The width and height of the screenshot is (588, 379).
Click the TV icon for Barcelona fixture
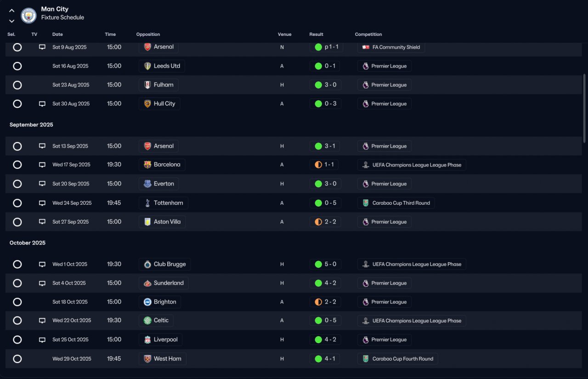click(42, 165)
